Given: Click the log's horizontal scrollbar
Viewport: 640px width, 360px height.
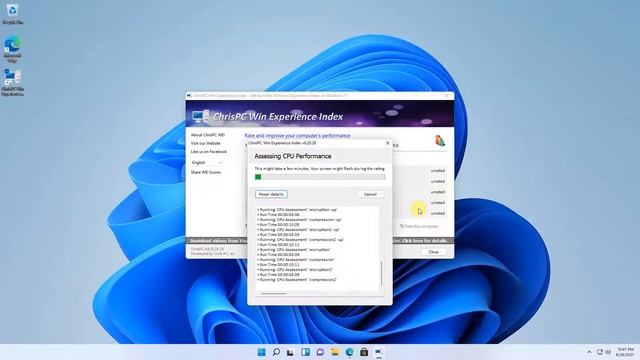Looking at the screenshot, I should pyautogui.click(x=273, y=293).
